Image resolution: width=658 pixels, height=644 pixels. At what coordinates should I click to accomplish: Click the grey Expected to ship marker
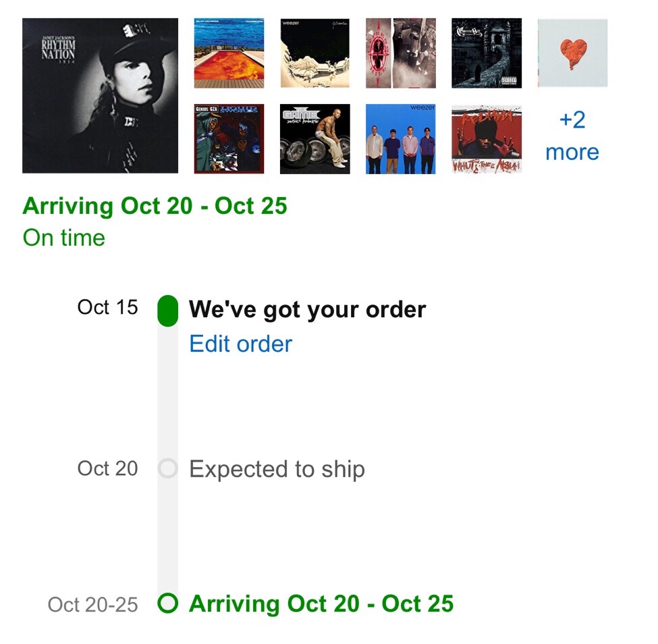click(167, 468)
